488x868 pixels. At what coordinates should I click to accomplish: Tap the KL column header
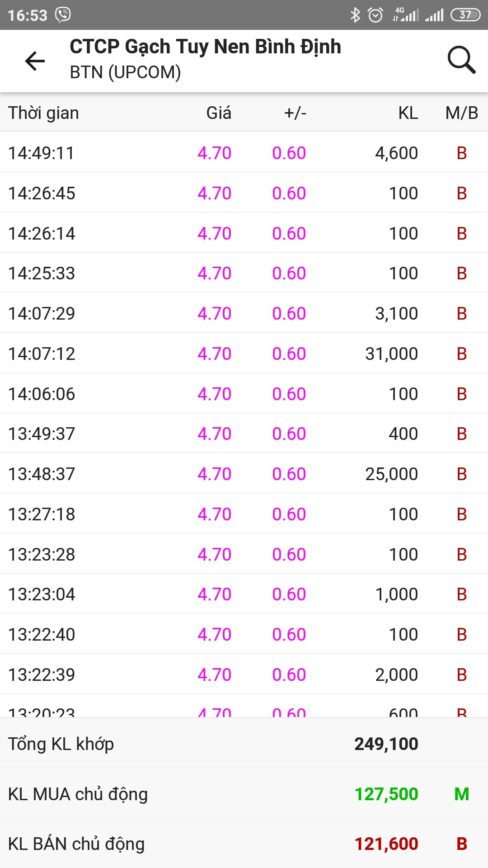pyautogui.click(x=408, y=113)
